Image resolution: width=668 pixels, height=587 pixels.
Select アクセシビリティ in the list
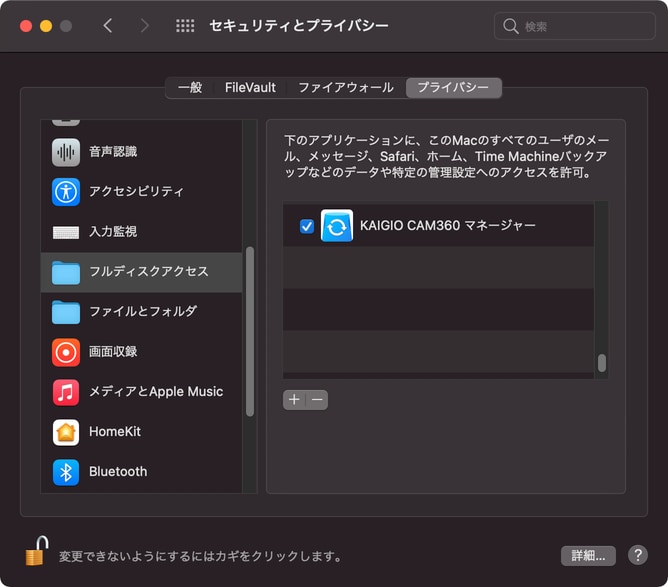136,191
